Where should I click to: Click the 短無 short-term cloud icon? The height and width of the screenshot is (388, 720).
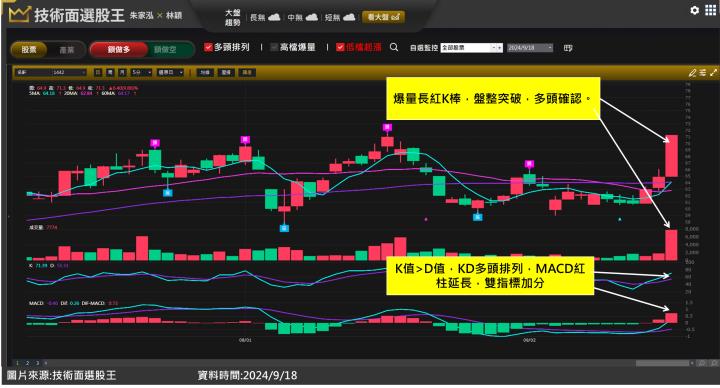click(349, 17)
